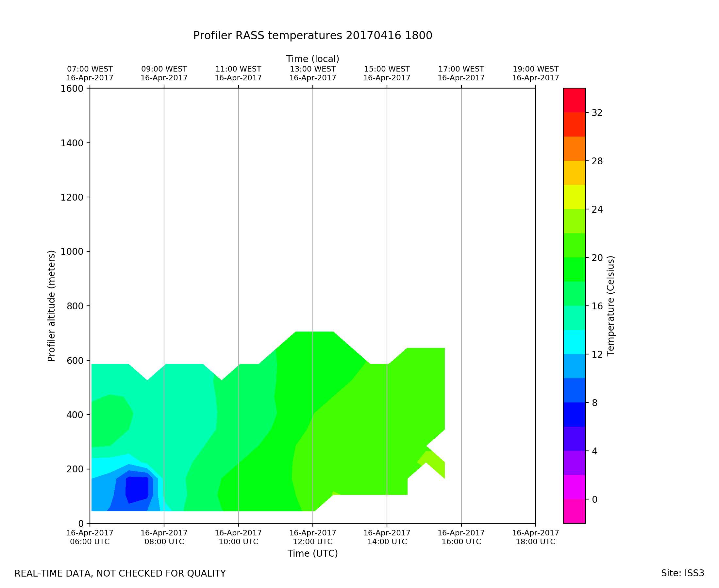This screenshot has height=588, width=719.
Task: Click the colorbar tick label 32
Action: coord(597,113)
